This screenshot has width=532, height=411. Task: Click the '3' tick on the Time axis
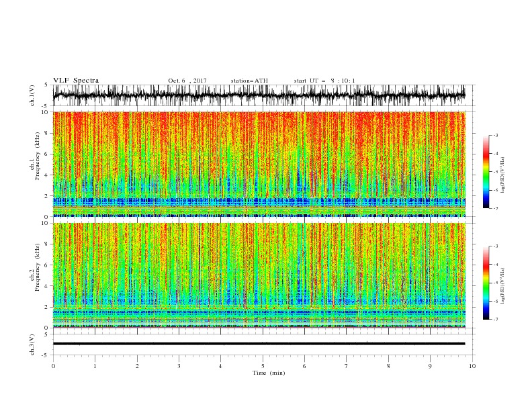point(179,366)
